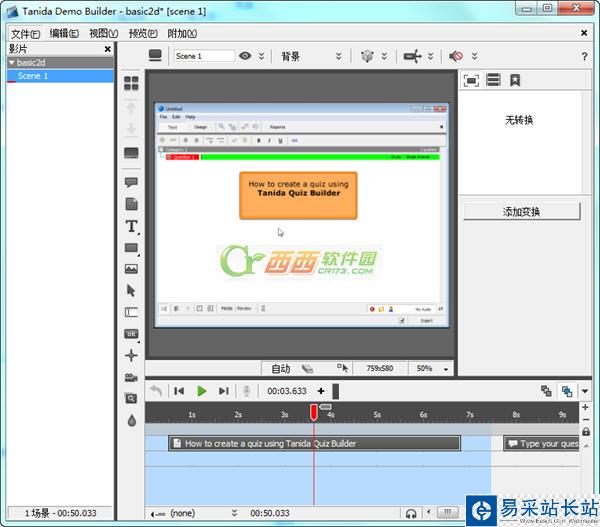The image size is (600, 527).
Task: Open the list panel icon on right
Action: coord(493,80)
